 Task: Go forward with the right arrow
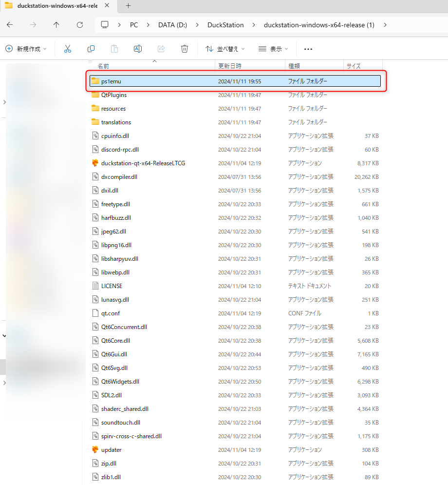(33, 25)
